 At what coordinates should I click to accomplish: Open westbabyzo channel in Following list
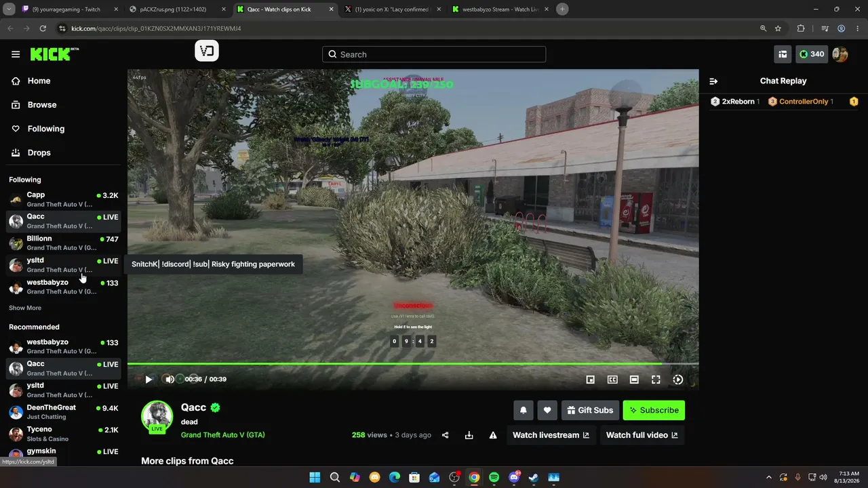(64, 287)
